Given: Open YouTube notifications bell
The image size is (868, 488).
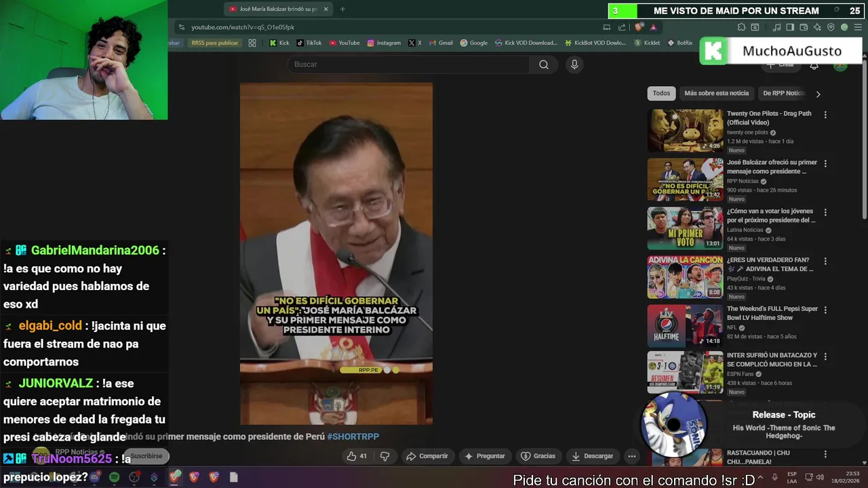Looking at the screenshot, I should 814,65.
